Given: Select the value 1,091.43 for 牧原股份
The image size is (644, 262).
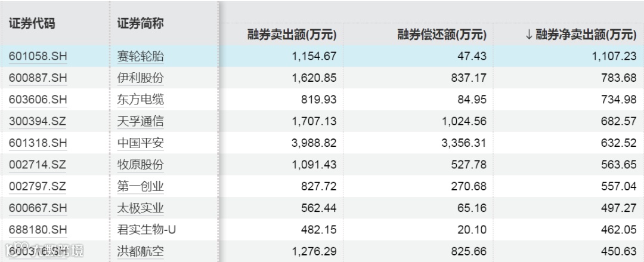Looking at the screenshot, I should [314, 165].
